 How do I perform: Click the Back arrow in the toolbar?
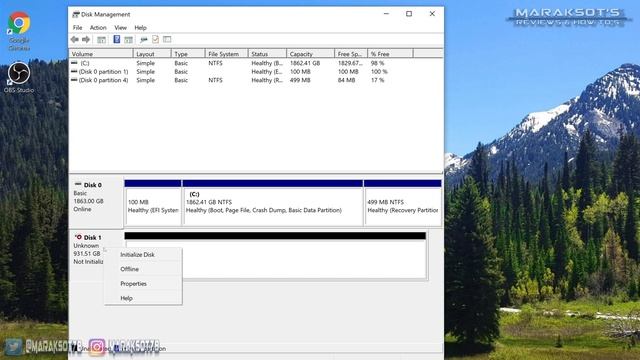[75, 40]
